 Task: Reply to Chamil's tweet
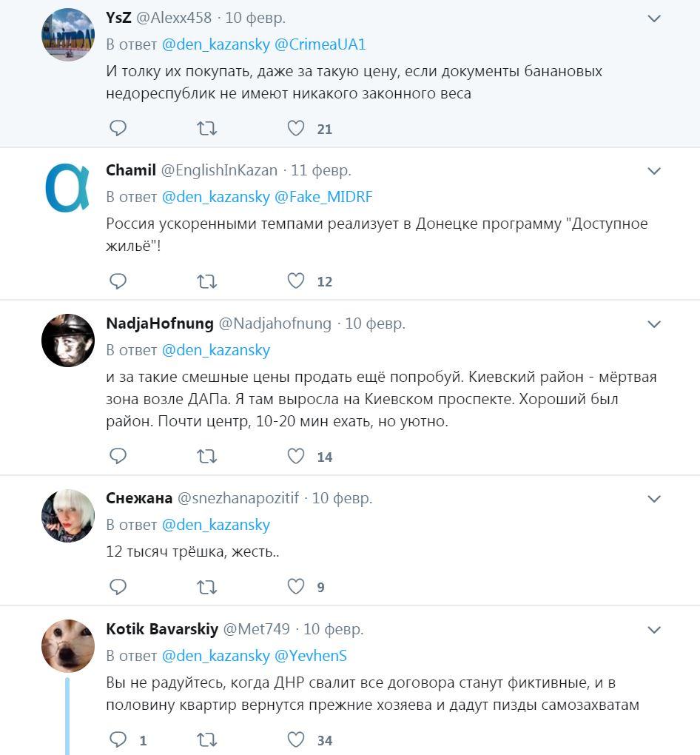(118, 281)
